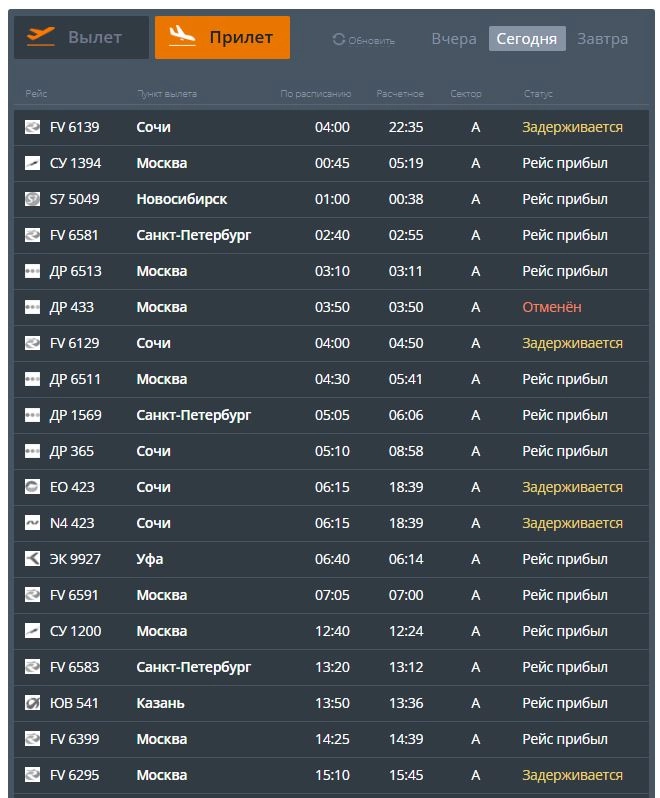Click airline logo for flight N4 423
This screenshot has height=798, width=660.
pos(33,523)
